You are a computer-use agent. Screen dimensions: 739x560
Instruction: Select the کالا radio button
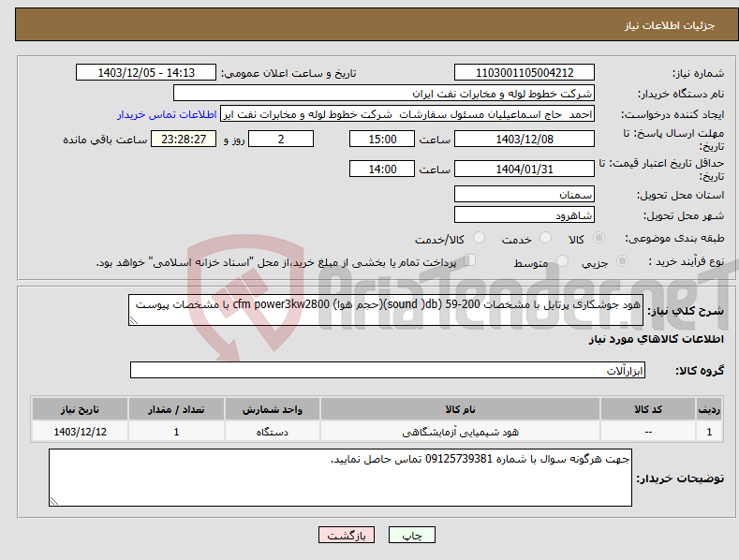point(599,238)
